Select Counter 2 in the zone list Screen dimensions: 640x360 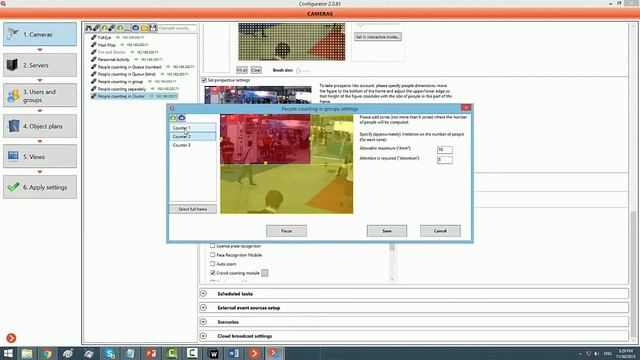[x=193, y=136]
